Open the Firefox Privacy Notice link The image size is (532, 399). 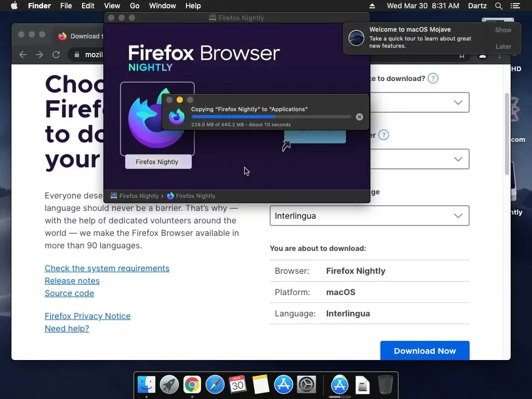click(x=87, y=316)
